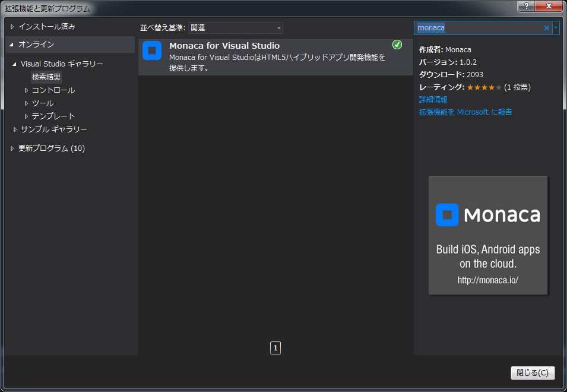This screenshot has width=567, height=392.
Task: Click the Monaca preview banner image
Action: tap(487, 235)
